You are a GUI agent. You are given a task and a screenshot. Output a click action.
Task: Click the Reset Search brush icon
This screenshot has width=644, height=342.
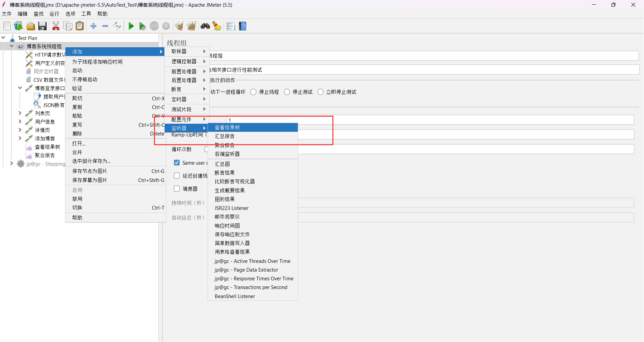point(217,26)
